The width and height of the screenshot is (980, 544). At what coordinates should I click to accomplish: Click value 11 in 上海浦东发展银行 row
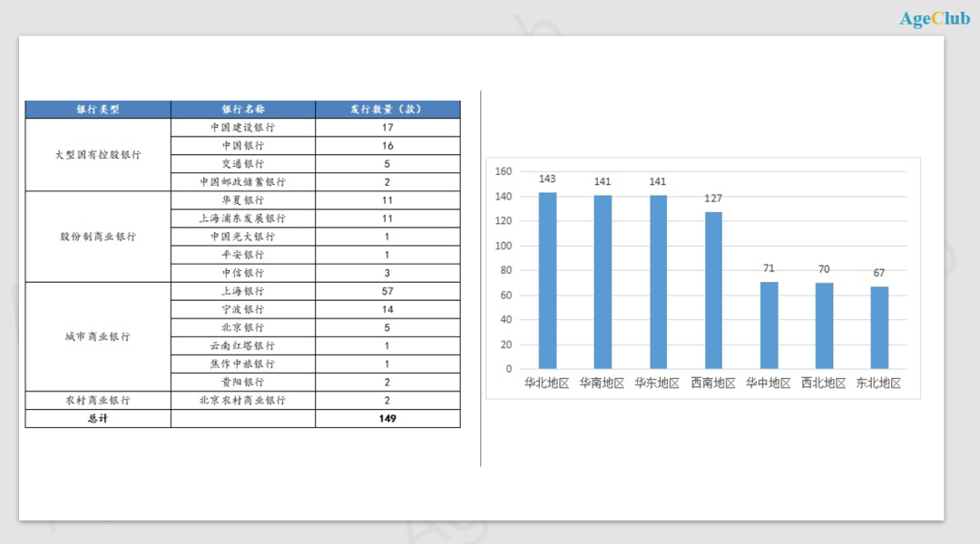click(x=387, y=218)
